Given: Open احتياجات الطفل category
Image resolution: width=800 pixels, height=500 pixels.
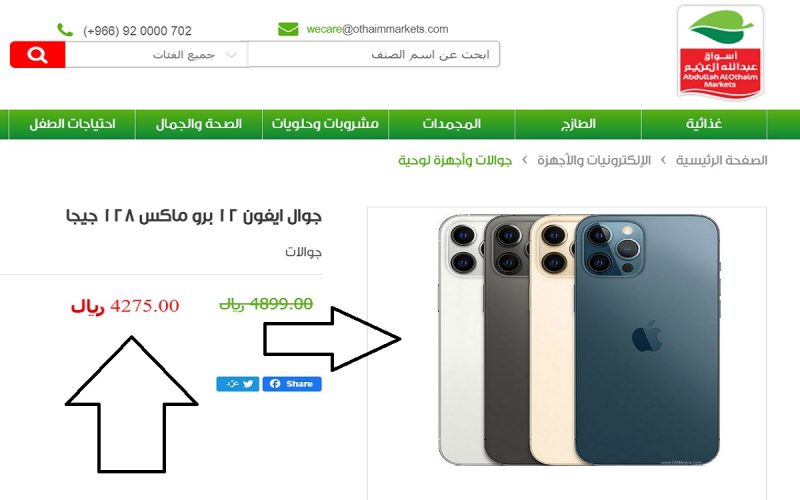Looking at the screenshot, I should [x=72, y=124].
